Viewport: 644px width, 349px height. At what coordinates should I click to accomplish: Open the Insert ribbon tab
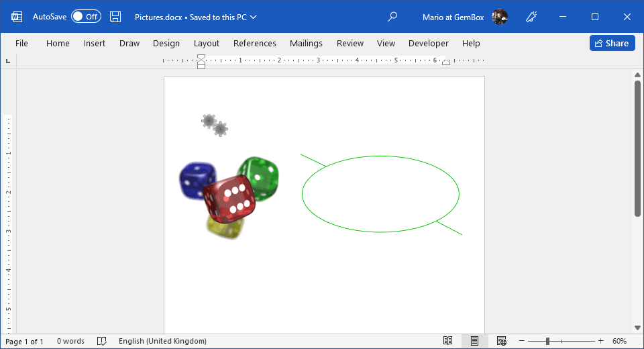95,43
